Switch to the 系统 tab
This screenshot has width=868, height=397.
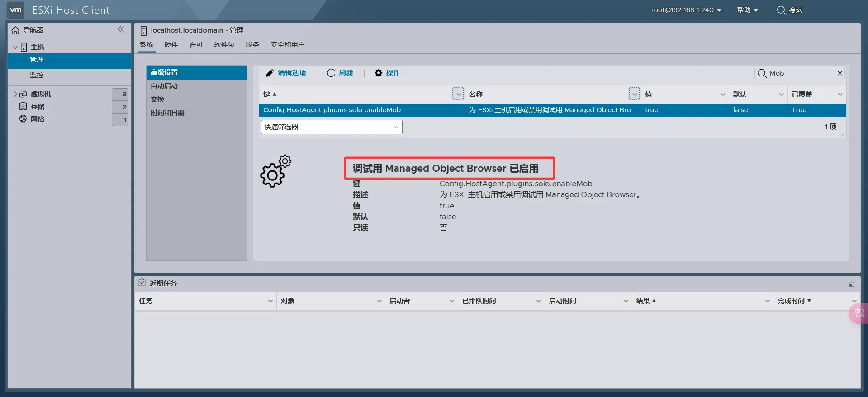[146, 45]
